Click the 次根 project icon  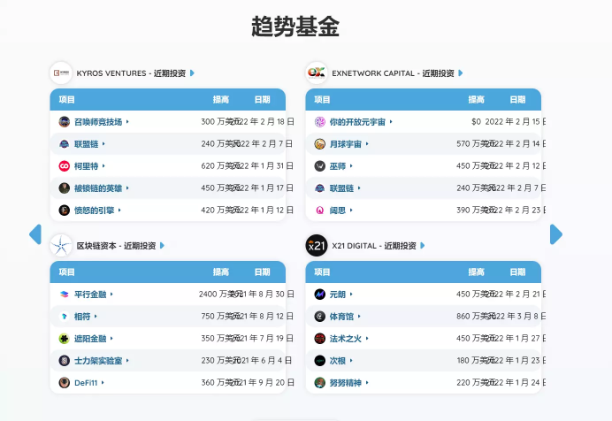pos(320,361)
